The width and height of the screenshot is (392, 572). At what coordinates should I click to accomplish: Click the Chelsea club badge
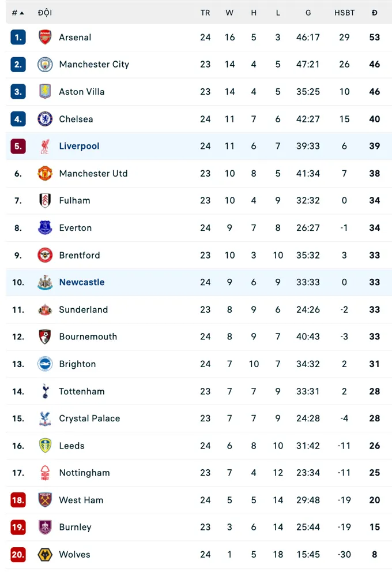pos(45,119)
